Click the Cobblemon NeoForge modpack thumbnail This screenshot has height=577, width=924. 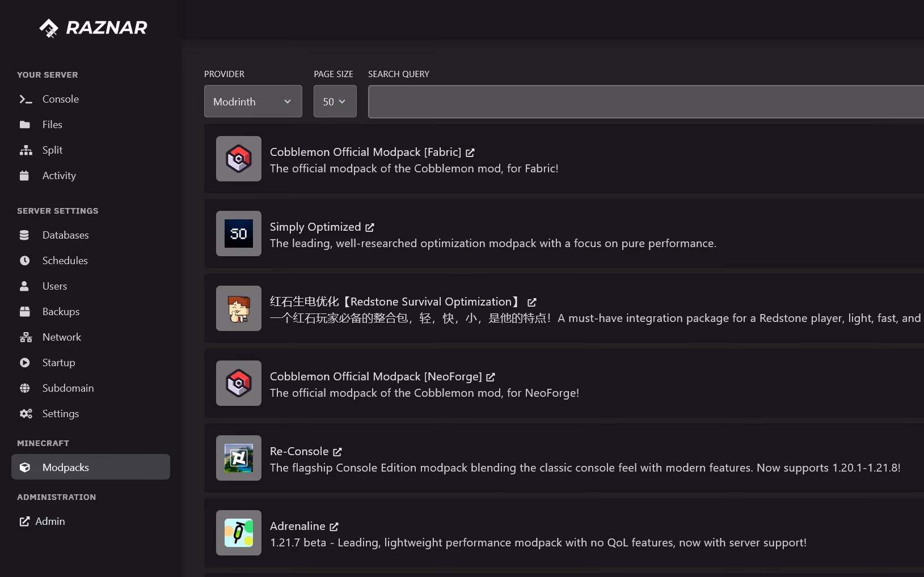(239, 383)
